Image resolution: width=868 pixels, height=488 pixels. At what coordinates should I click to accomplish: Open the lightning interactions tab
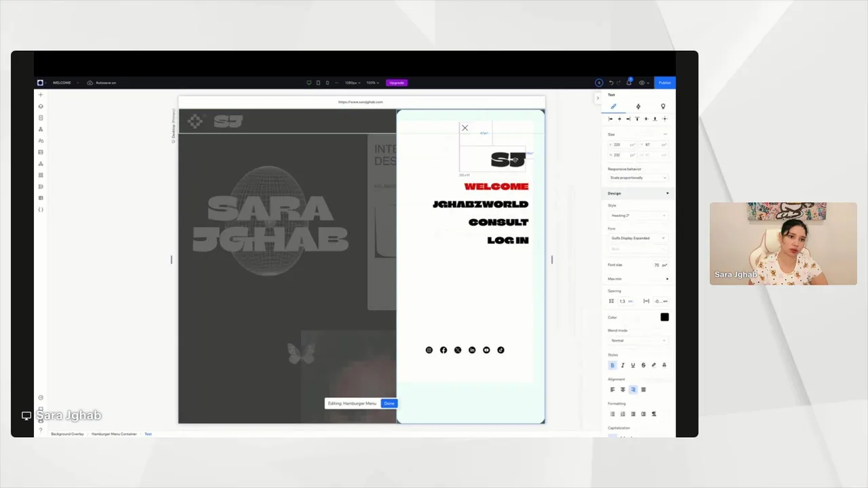[x=638, y=106]
